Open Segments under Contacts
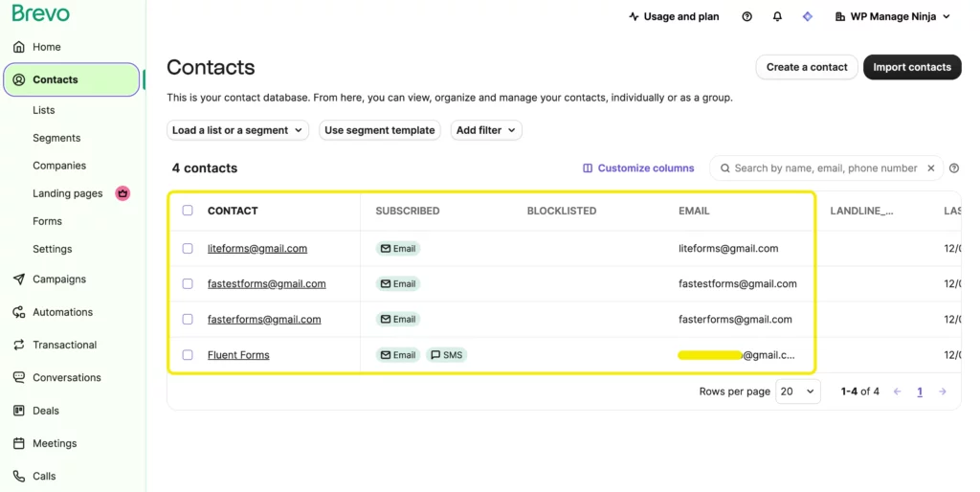 pos(56,138)
